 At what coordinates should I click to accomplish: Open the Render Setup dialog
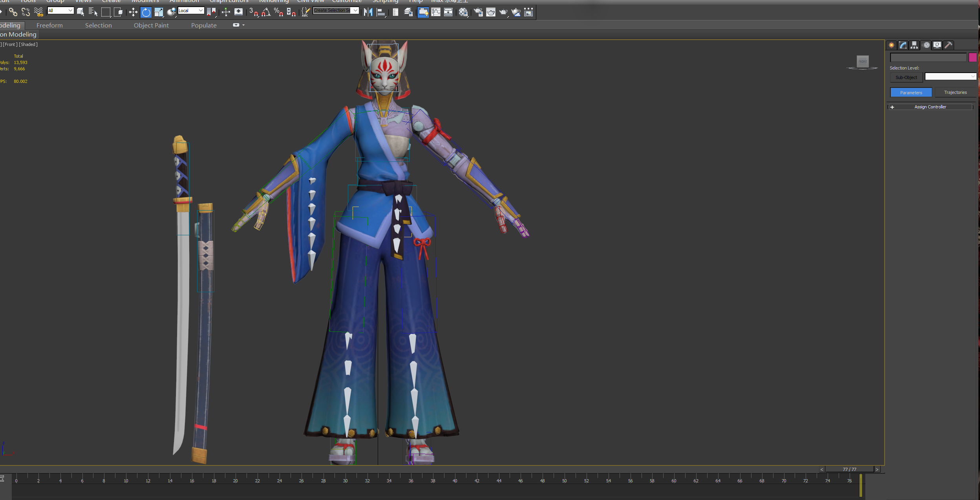coord(478,12)
